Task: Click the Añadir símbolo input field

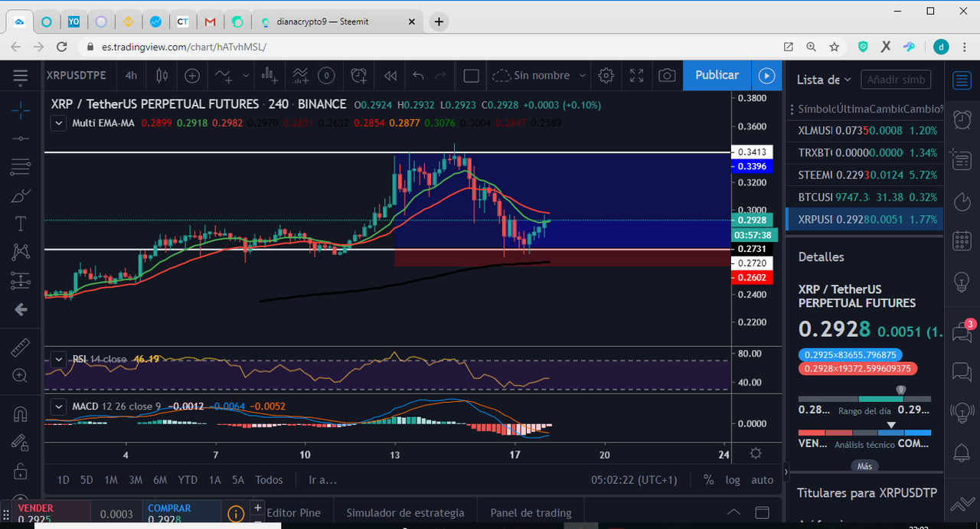Action: [x=896, y=80]
